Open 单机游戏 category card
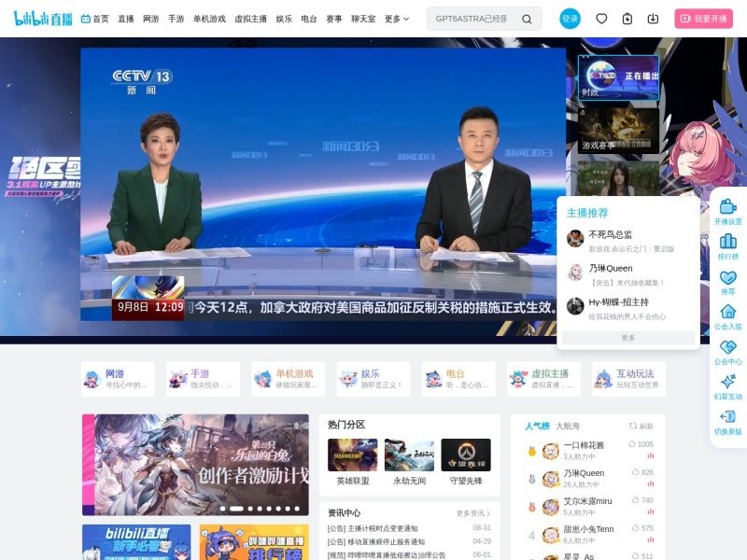This screenshot has width=747, height=560. pos(289,379)
